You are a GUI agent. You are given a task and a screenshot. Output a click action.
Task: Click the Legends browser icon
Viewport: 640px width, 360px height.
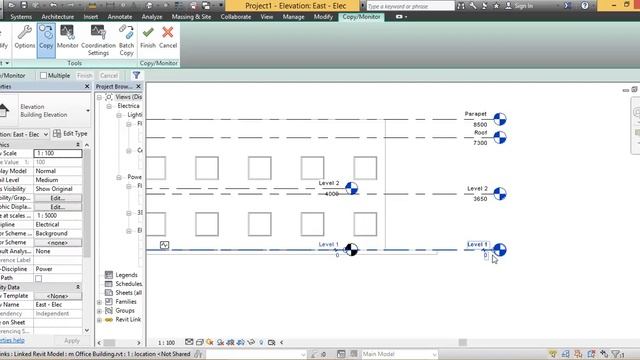[109, 275]
